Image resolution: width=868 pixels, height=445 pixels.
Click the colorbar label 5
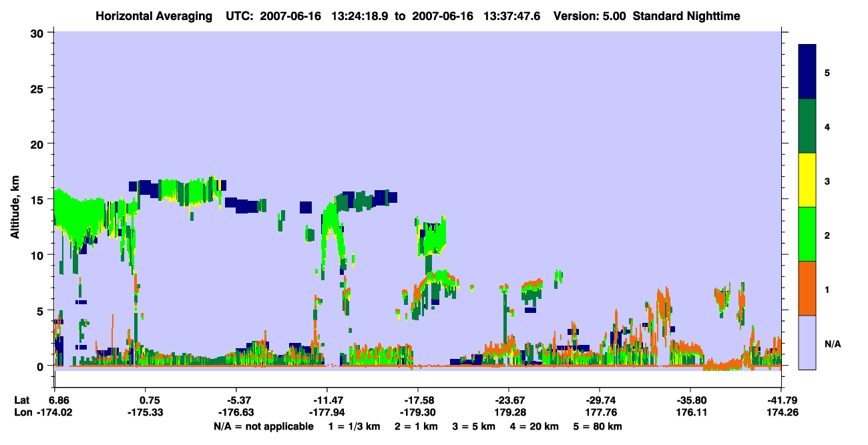tap(827, 72)
